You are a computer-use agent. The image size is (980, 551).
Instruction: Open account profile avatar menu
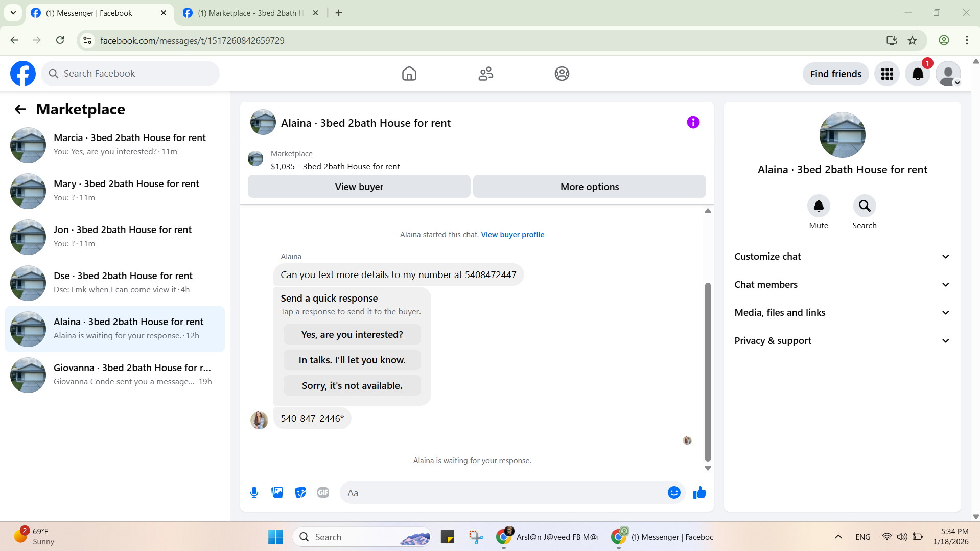948,74
